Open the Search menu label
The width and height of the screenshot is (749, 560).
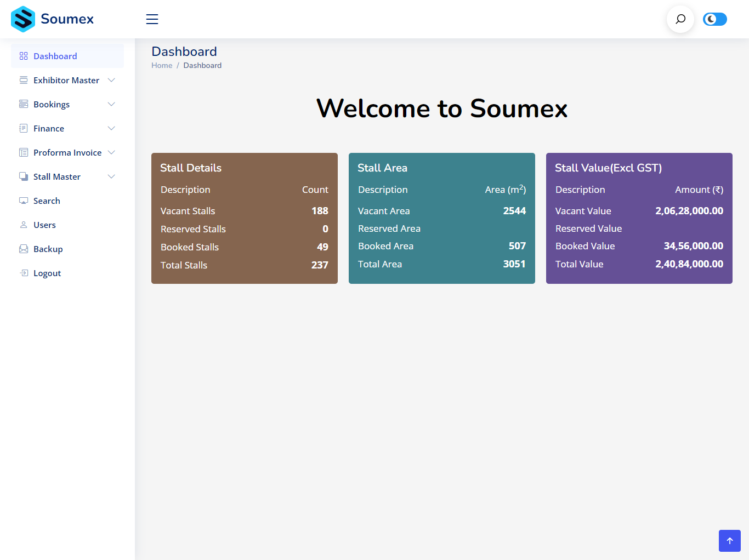[x=47, y=201]
